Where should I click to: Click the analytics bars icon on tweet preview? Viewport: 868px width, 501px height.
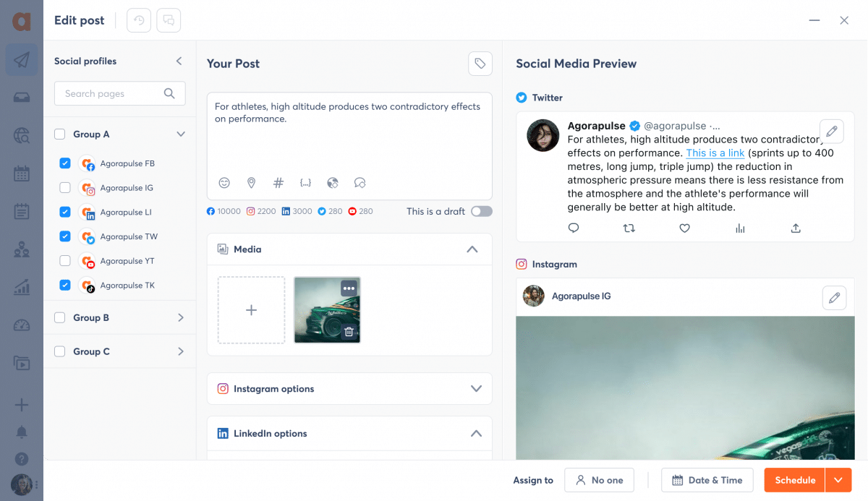(x=740, y=228)
